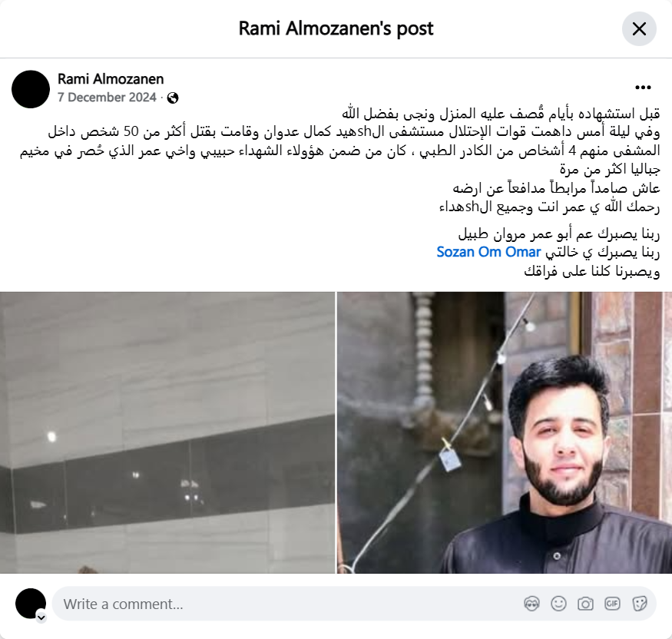Open the tagged Sozan Om Omar profile

[x=488, y=252]
